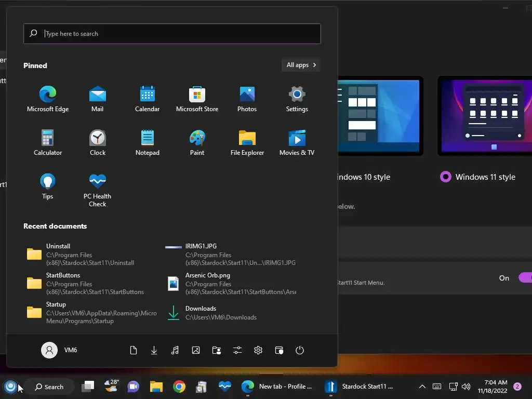Open the network tray icon
The width and height of the screenshot is (532, 399).
(453, 387)
